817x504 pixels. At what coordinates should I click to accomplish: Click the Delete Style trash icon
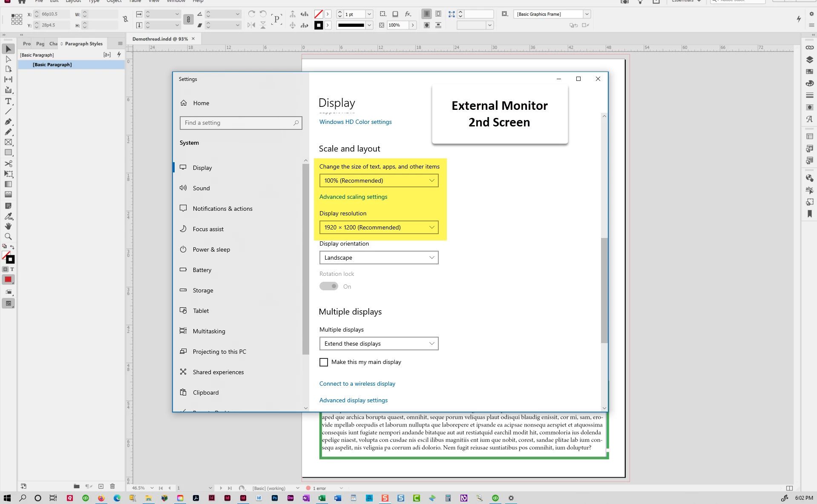(x=112, y=487)
